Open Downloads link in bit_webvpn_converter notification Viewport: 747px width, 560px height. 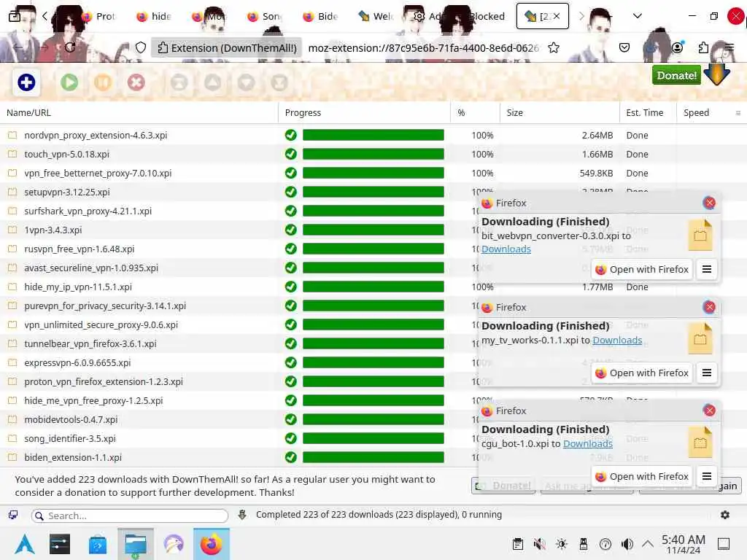[x=506, y=249]
